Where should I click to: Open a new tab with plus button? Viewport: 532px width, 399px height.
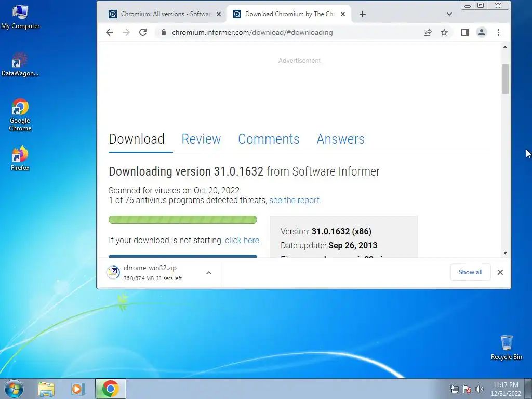click(362, 14)
